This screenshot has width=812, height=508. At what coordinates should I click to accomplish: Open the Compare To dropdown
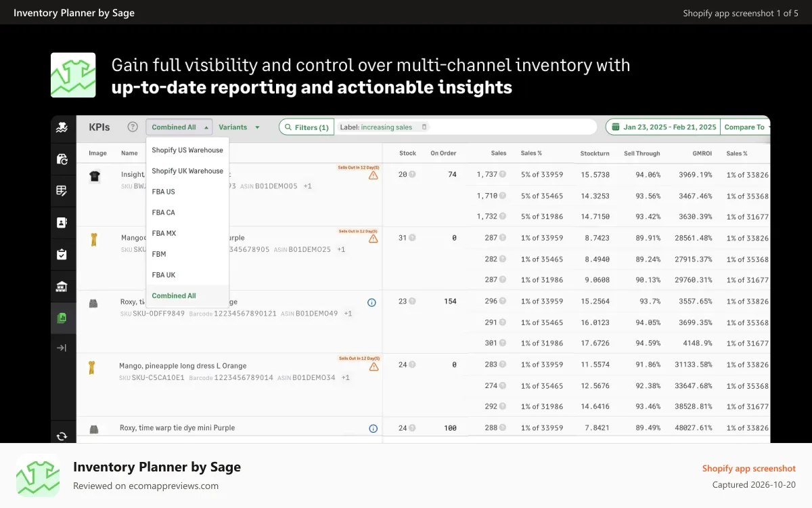coord(746,127)
